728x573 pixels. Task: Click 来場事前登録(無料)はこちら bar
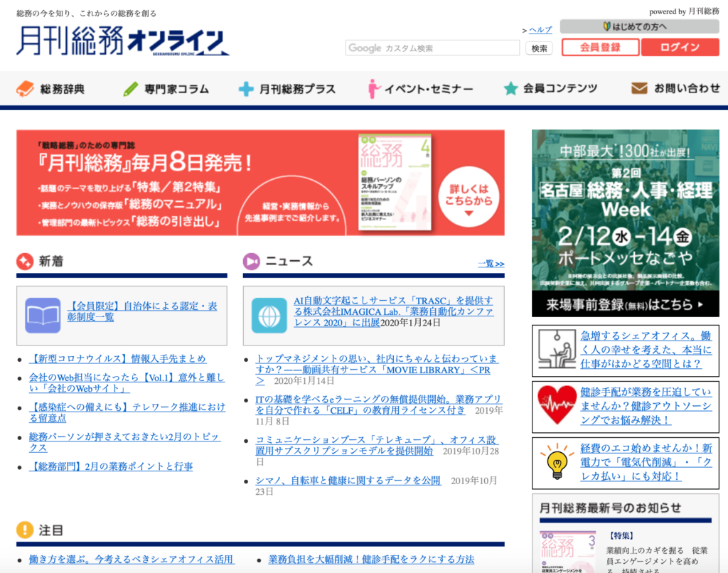[x=626, y=304]
